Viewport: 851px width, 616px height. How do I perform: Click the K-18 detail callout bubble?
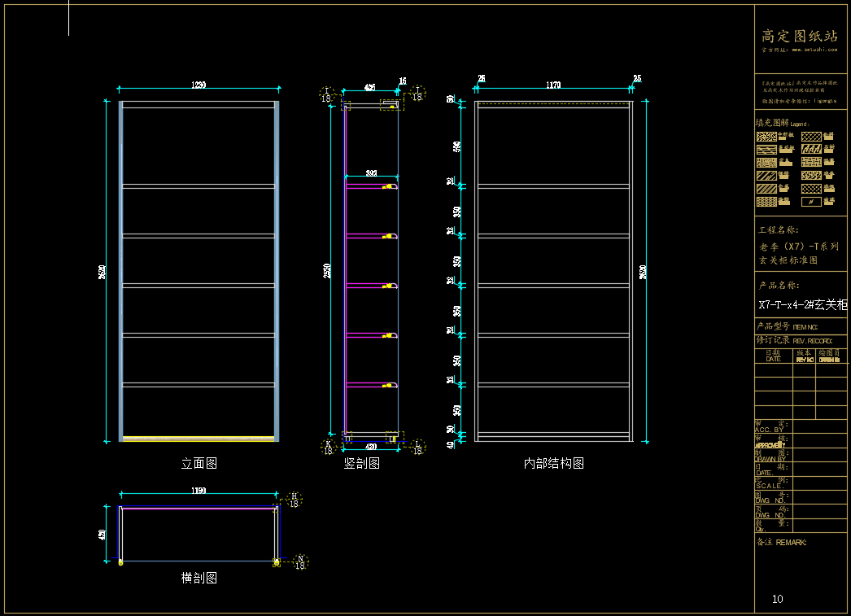(x=329, y=448)
